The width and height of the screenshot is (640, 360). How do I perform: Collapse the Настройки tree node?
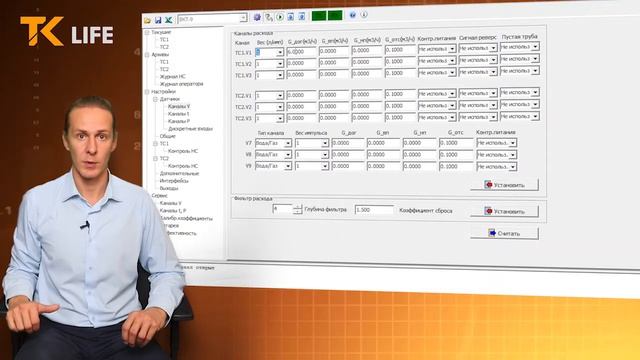pos(147,92)
